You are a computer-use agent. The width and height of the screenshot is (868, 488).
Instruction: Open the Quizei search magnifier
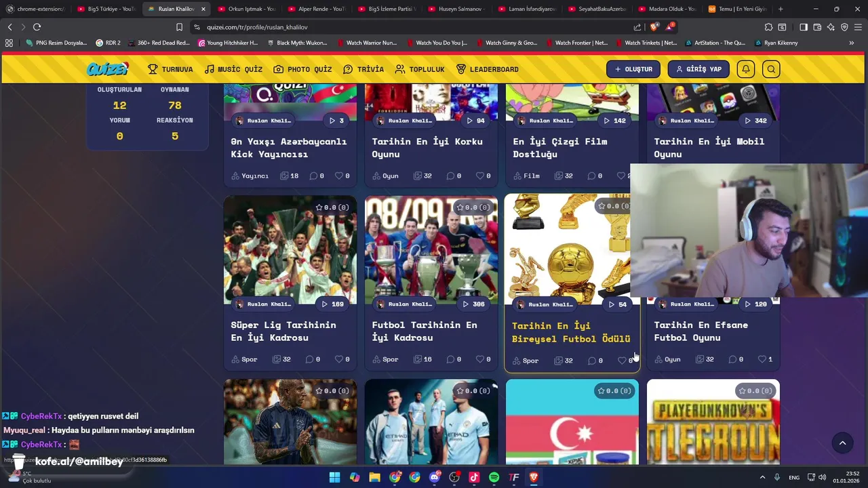pyautogui.click(x=771, y=69)
